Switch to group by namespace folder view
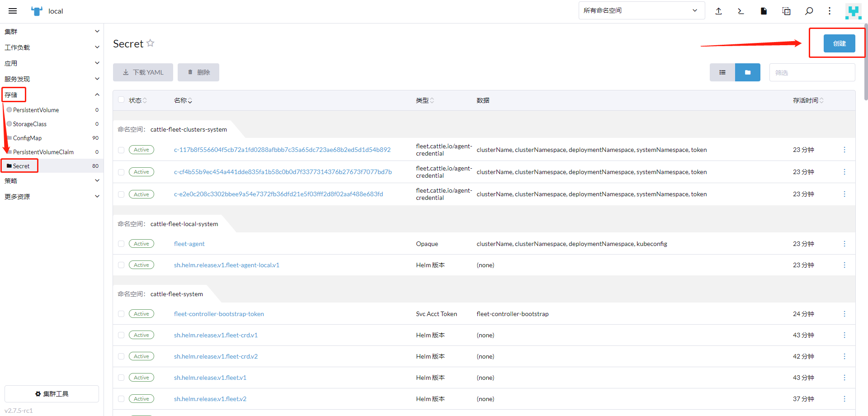The width and height of the screenshot is (868, 416). 748,72
